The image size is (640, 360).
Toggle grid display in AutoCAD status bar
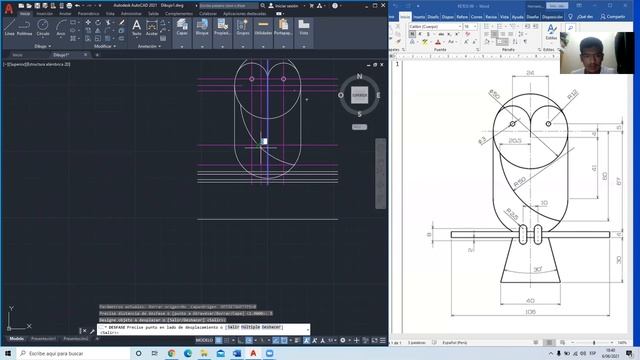[x=219, y=340]
